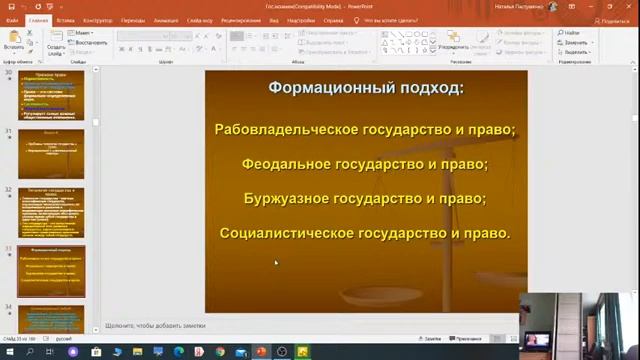Open the Раздел section dropdown
Image resolution: width=640 pixels, height=360 pixels.
pos(81,52)
